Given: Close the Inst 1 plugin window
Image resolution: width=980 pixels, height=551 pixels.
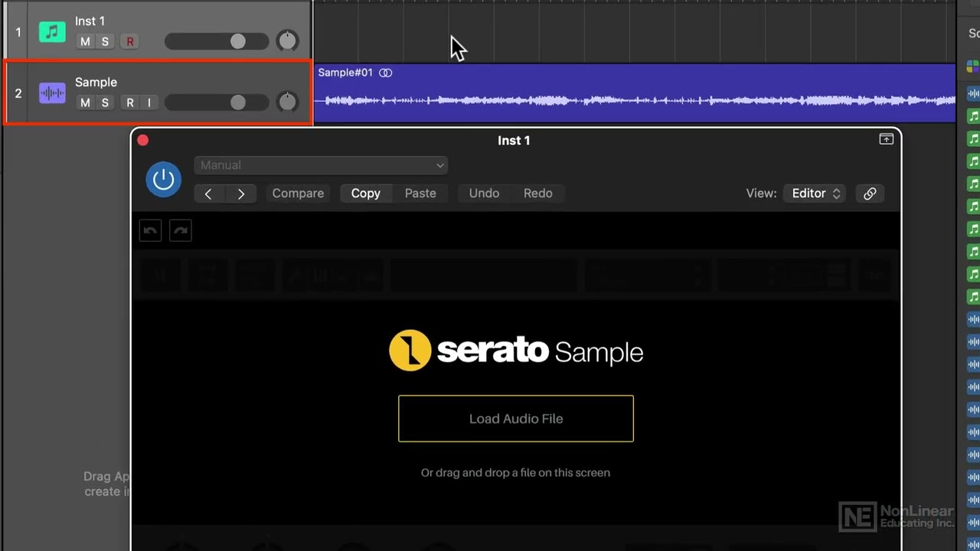Looking at the screenshot, I should pos(143,140).
